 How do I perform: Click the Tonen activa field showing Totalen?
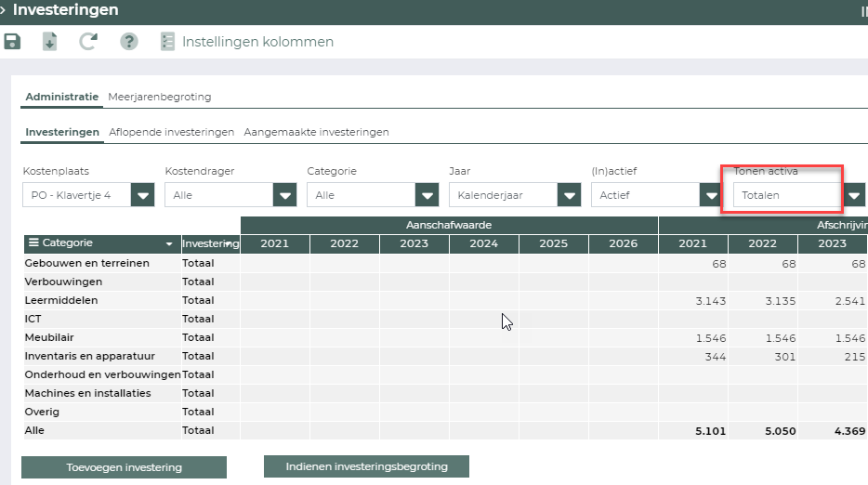click(x=785, y=195)
